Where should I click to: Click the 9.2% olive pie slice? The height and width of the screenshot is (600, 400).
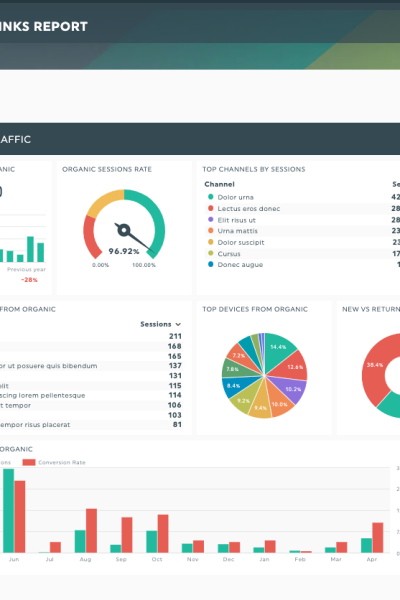tap(245, 399)
